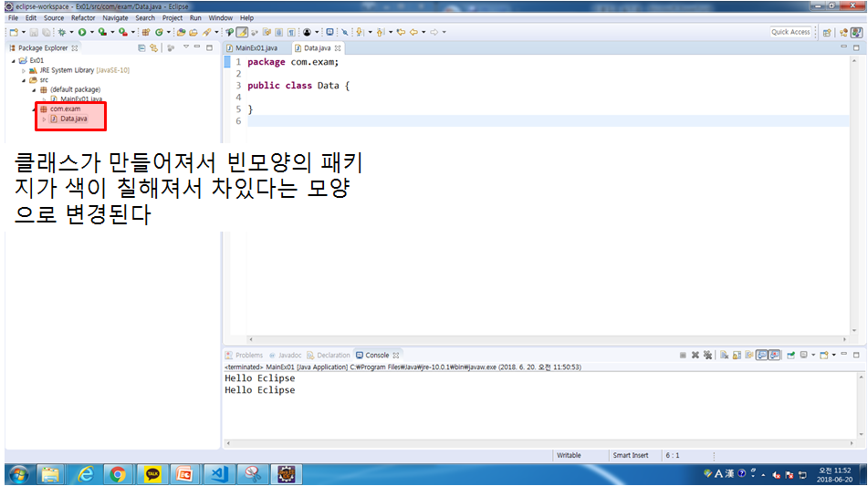
Task: Collapse the Ex01 project tree node
Action: [14, 60]
